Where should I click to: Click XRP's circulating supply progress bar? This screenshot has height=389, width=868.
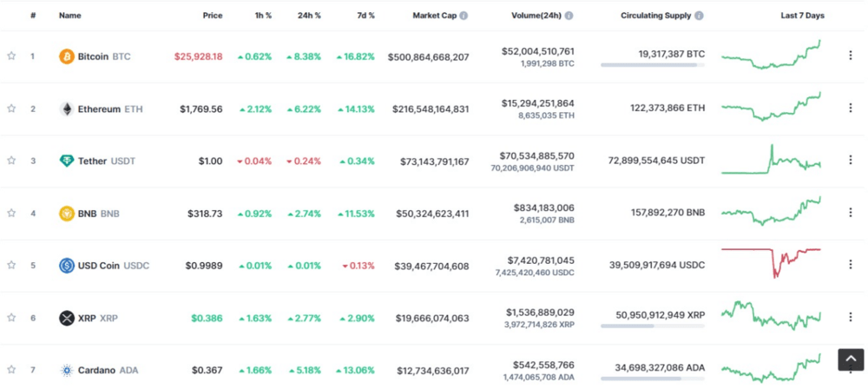point(653,326)
